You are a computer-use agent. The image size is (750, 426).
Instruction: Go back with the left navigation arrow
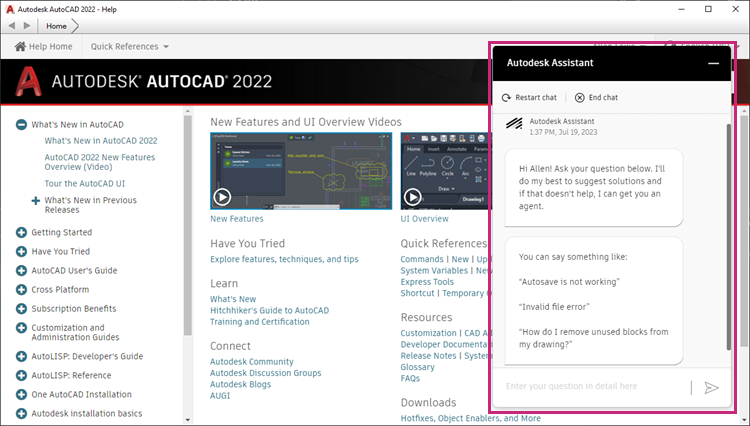pyautogui.click(x=11, y=26)
